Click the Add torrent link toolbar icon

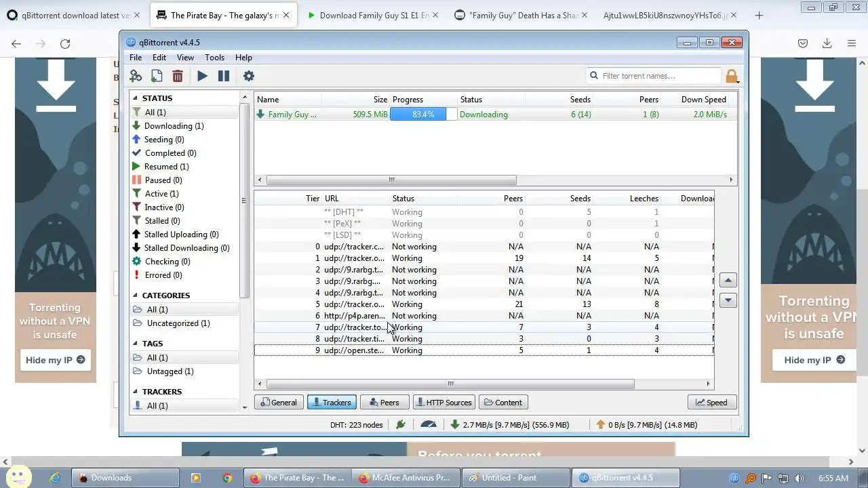[x=136, y=76]
